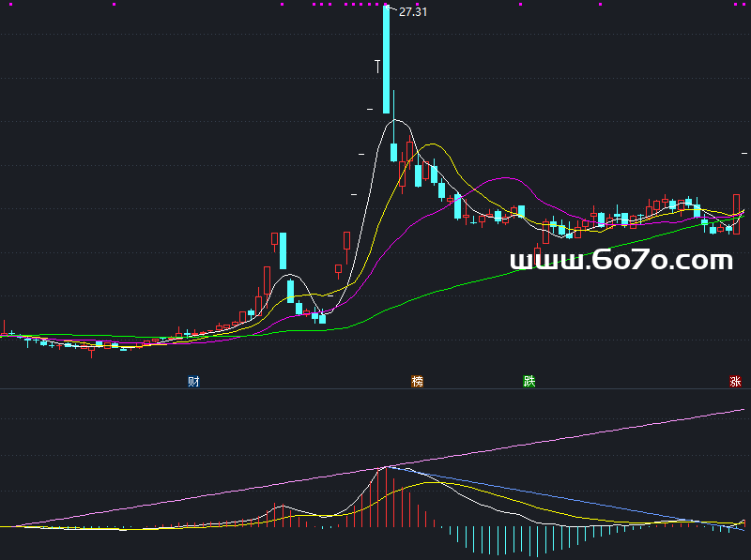Screen dimensions: 751x560
Task: Click the small dash mark at right edge
Action: click(744, 152)
